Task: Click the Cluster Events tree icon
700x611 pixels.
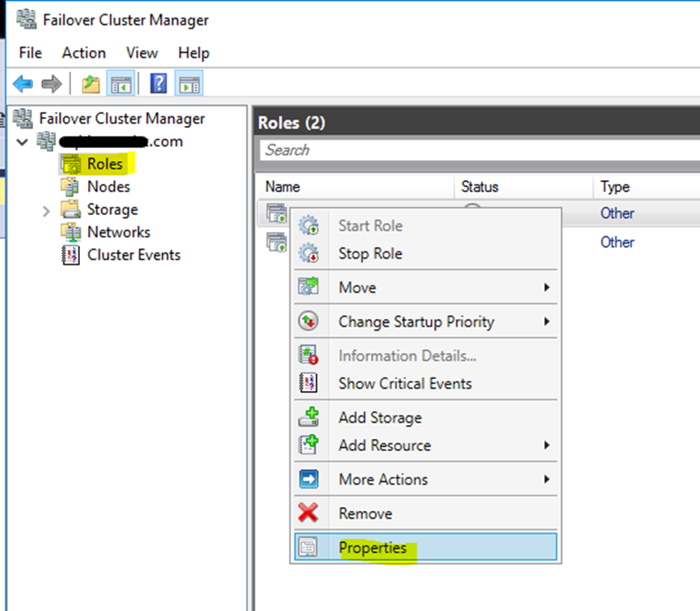Action: 70,255
